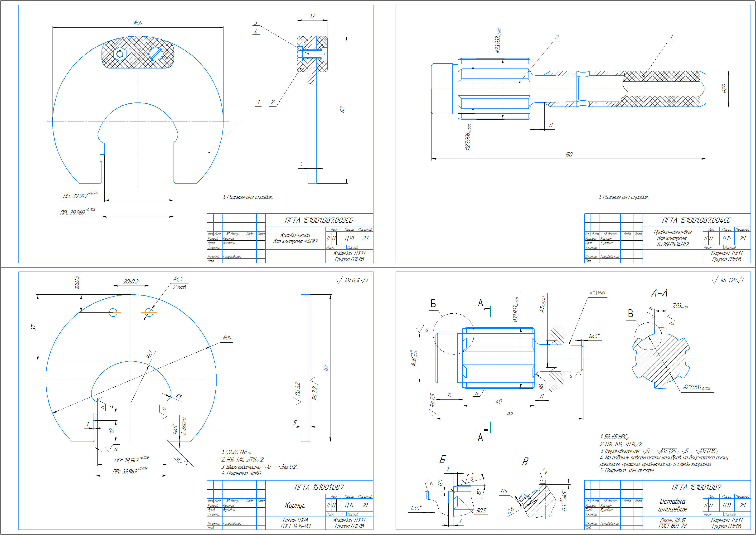
Task: Click the slotted screw head in the knurled pad
Action: [155, 54]
